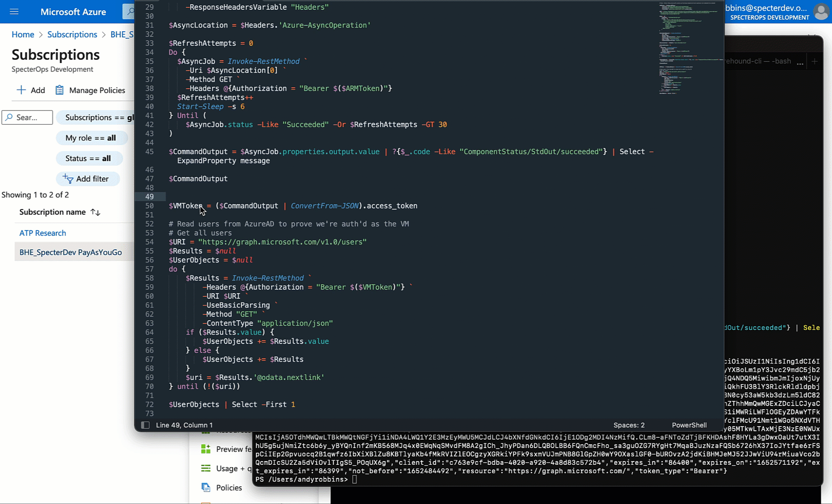Image resolution: width=832 pixels, height=504 pixels.
Task: Click the PowerShell prompt in the terminal
Action: (301, 479)
